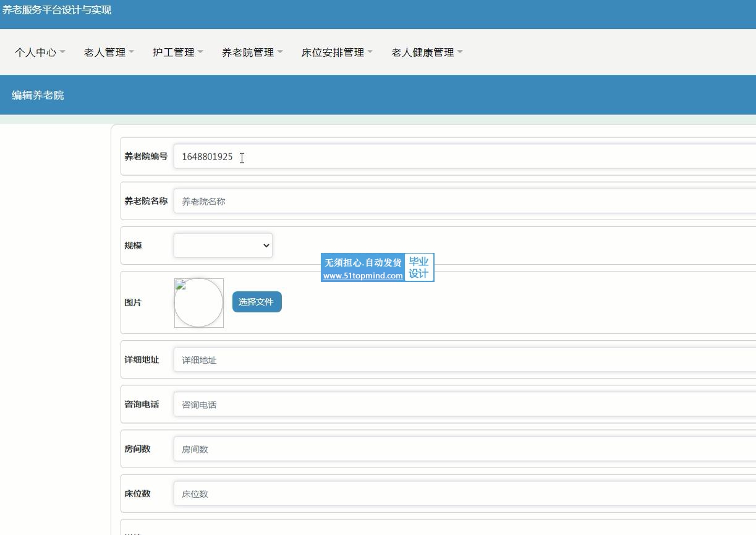This screenshot has width=756, height=535.
Task: Click the 房间数 input field
Action: pyautogui.click(x=464, y=450)
